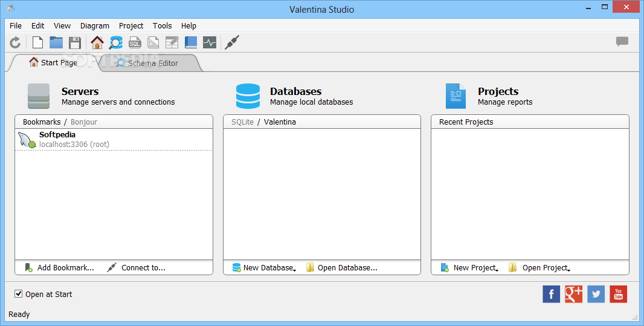The height and width of the screenshot is (326, 644).
Task: Select the Valentina databases list
Action: [280, 122]
